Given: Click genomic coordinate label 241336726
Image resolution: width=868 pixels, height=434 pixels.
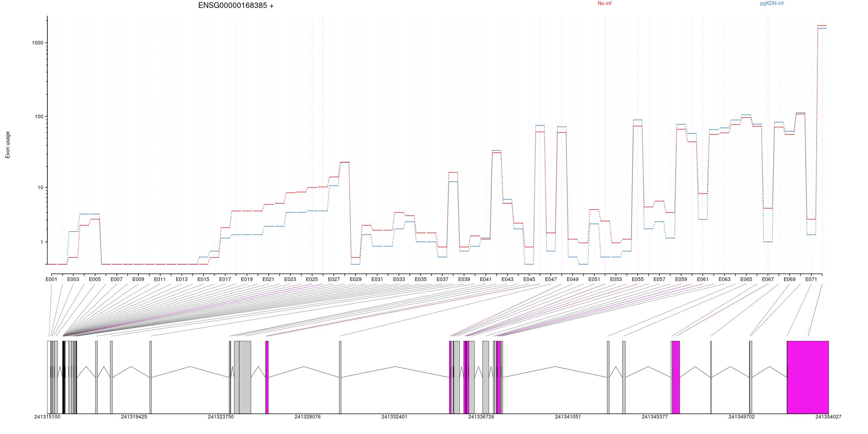Looking at the screenshot, I should click(481, 417).
